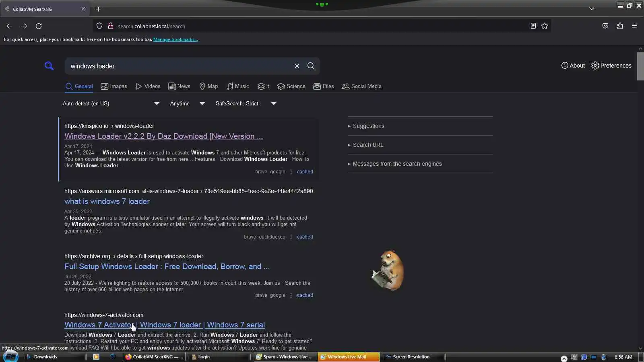Open the Firefox hamburger menu
Screen dimensions: 644x362
(634, 26)
